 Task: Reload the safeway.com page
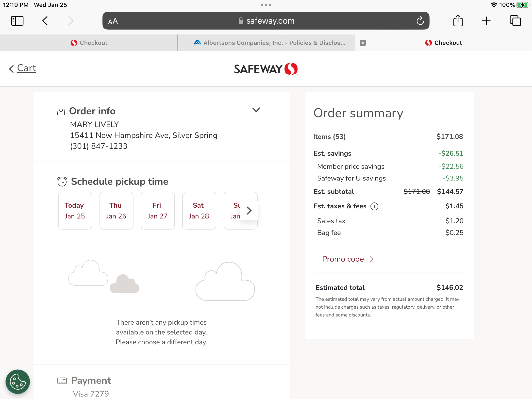[420, 21]
